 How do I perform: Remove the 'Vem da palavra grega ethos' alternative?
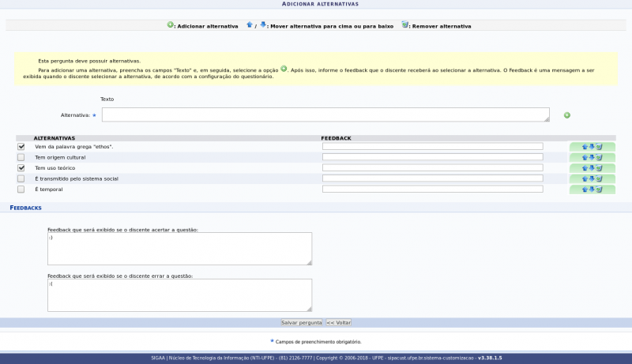(x=599, y=147)
